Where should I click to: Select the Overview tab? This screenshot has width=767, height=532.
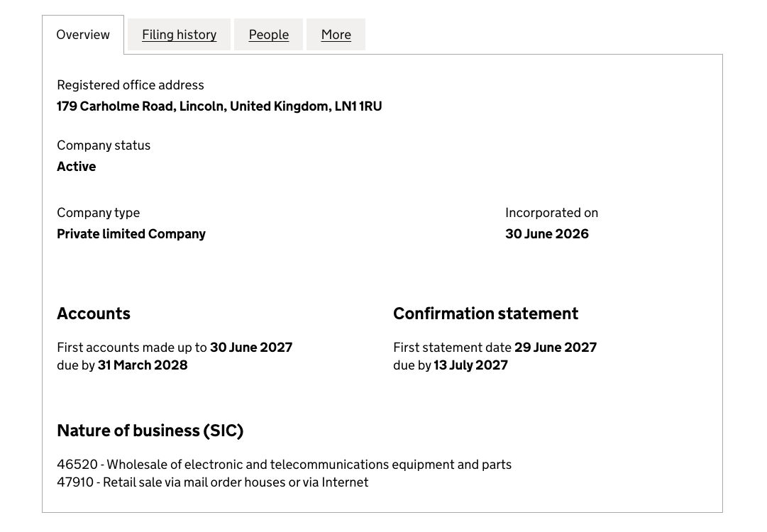pos(83,35)
